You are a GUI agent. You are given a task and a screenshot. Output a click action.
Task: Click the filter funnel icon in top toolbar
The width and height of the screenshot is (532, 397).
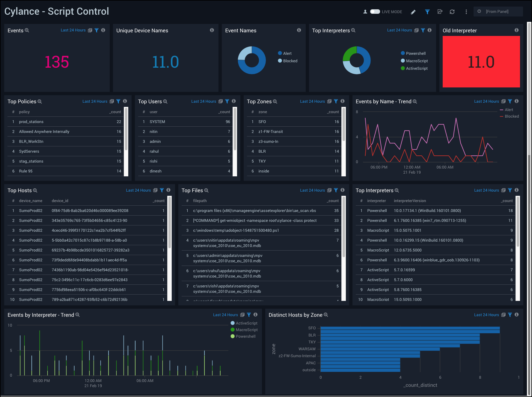pyautogui.click(x=427, y=12)
